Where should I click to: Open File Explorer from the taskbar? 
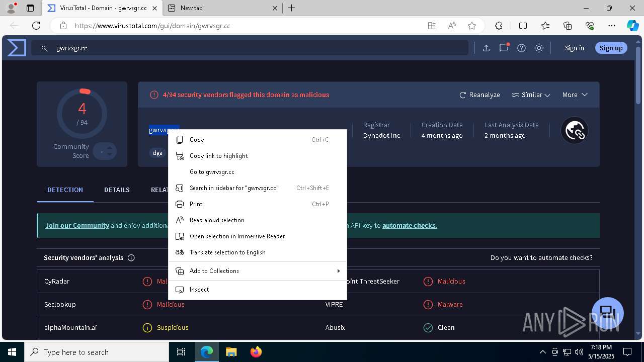(x=231, y=352)
